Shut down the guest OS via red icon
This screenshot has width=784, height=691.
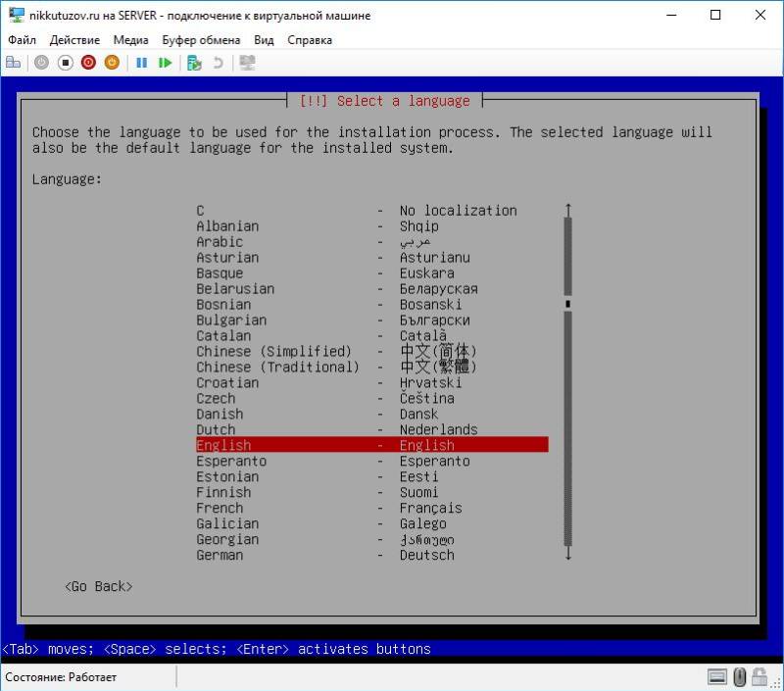coord(89,62)
